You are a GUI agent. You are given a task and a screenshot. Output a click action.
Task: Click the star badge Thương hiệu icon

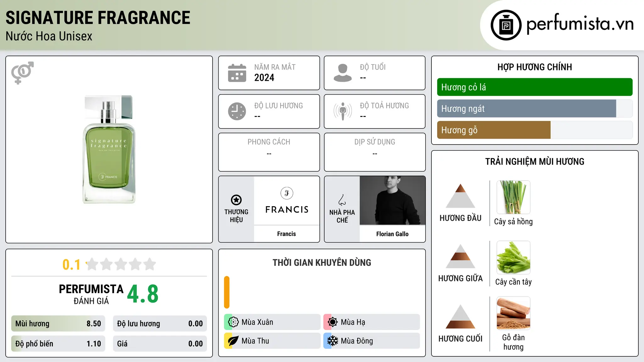point(236,200)
